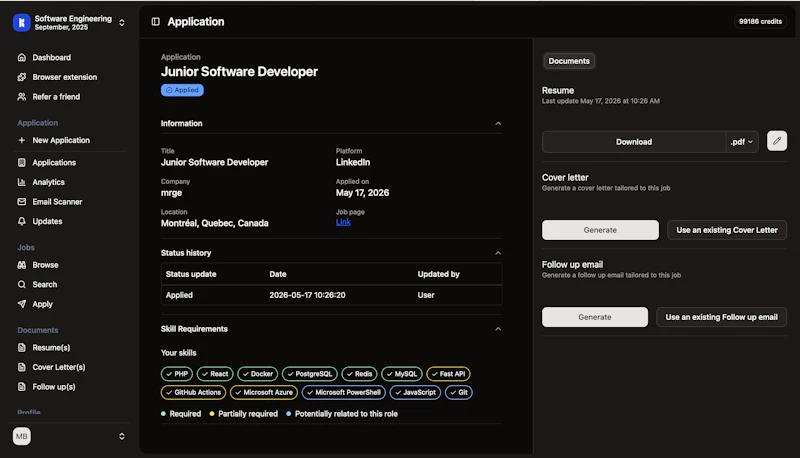
Task: Click the JavaScript skill tag
Action: coord(415,392)
